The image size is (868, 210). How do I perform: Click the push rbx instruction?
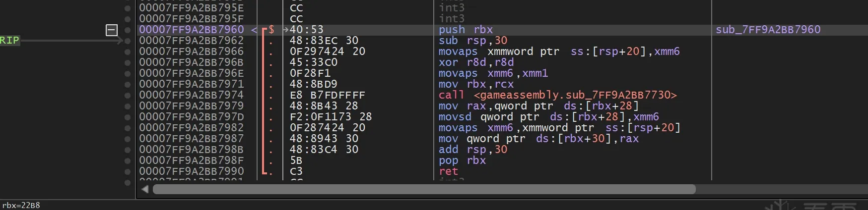466,30
